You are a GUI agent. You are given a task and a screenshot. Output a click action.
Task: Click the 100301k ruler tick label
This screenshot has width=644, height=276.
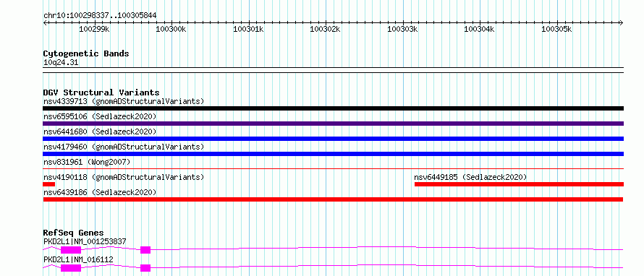(x=248, y=29)
